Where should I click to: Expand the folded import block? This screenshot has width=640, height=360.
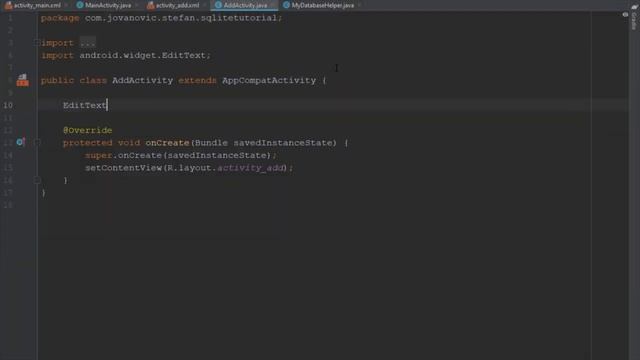coord(37,42)
